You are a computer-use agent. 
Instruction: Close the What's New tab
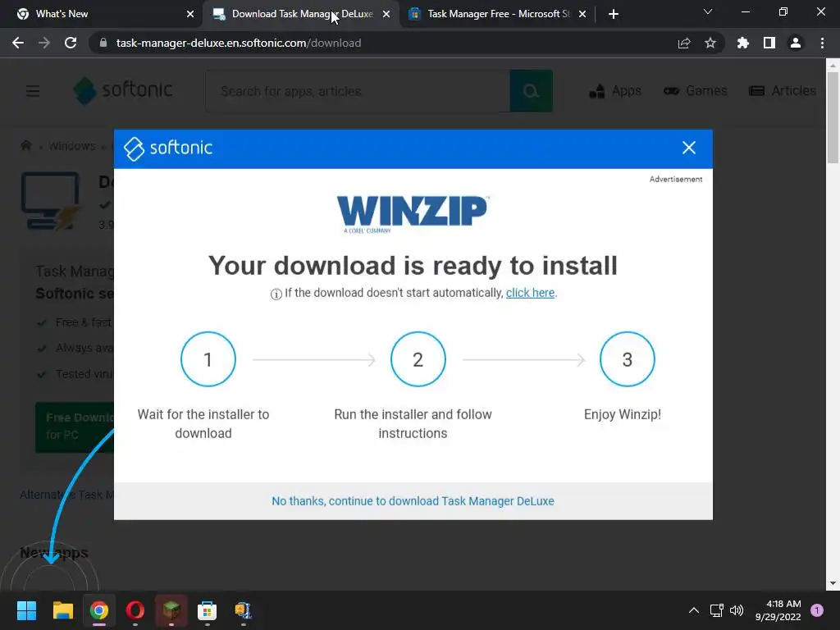190,14
